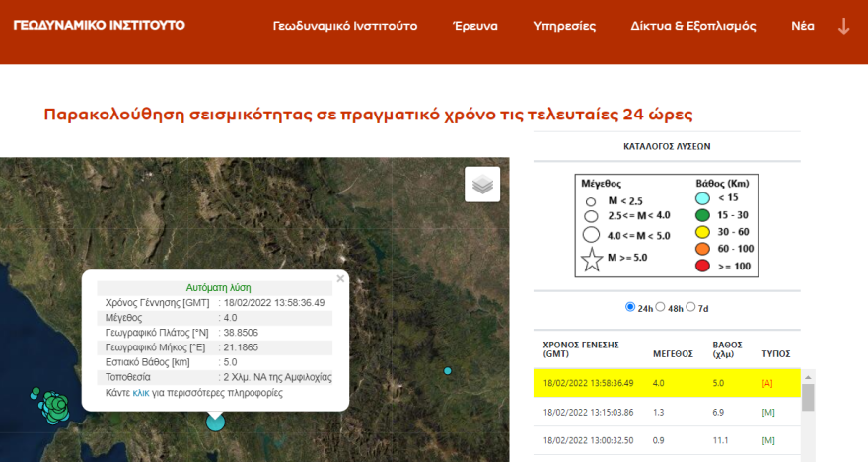Open the Έρευνα menu
Screen dimensions: 868x462
474,26
